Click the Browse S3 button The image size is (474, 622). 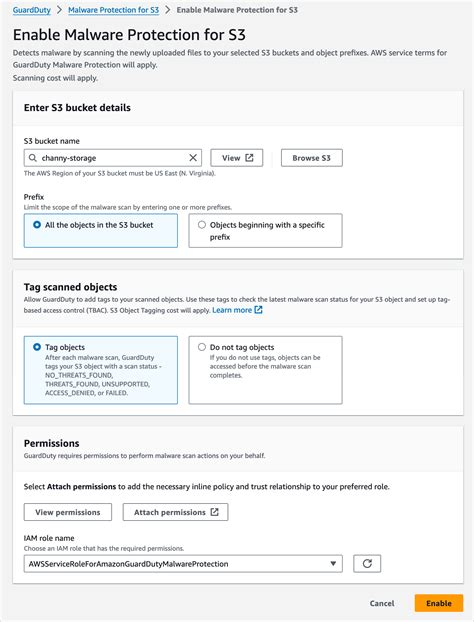coord(312,158)
